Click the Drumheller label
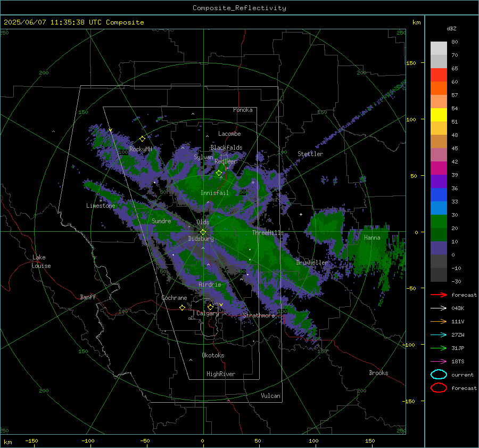Screen dimensions: 479x448 point(312,263)
